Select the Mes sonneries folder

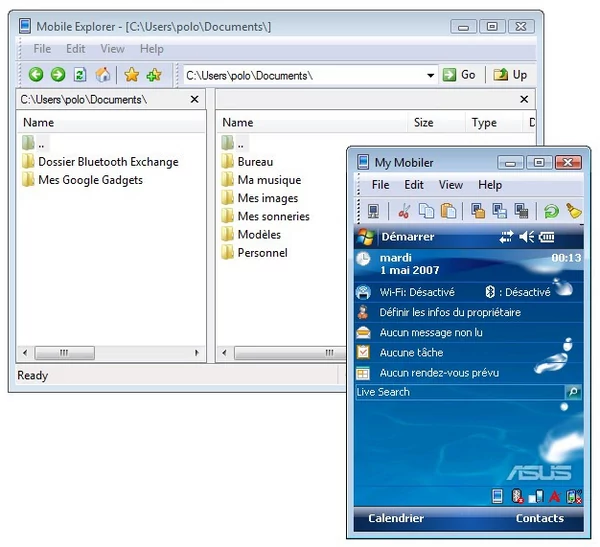coord(266,216)
